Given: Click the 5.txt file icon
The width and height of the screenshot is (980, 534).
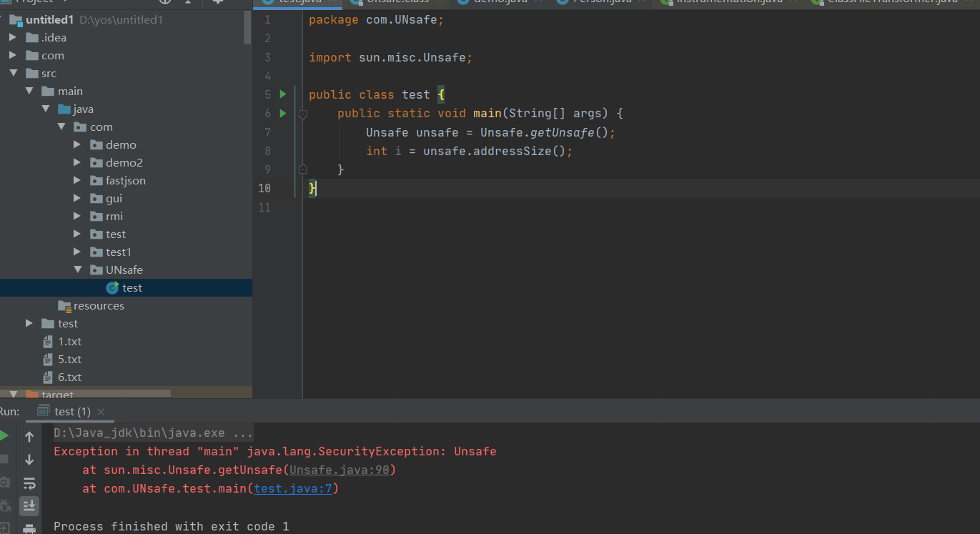Looking at the screenshot, I should pos(49,360).
